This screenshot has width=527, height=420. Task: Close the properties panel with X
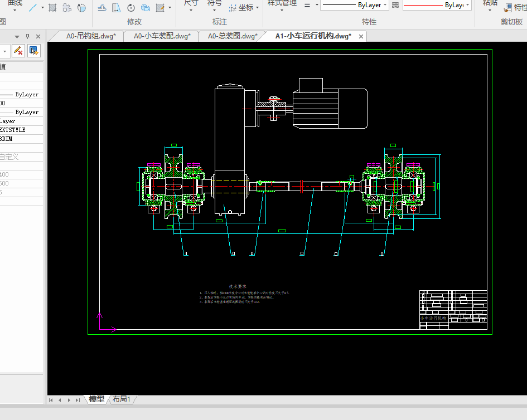click(x=37, y=36)
